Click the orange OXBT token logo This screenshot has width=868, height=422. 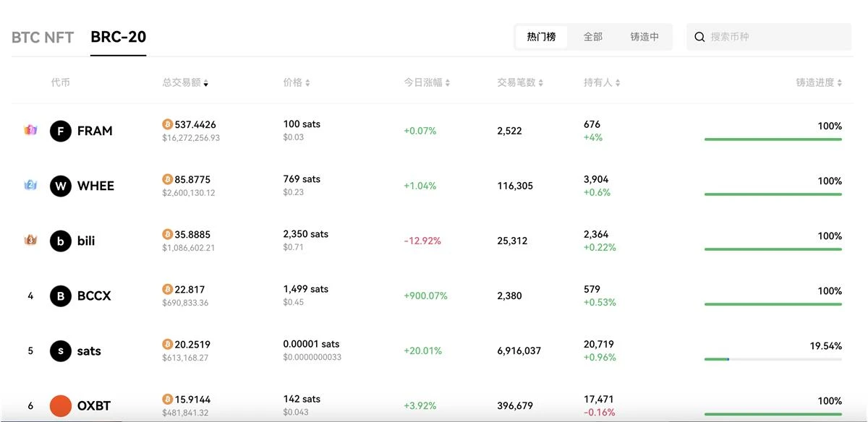coord(61,405)
